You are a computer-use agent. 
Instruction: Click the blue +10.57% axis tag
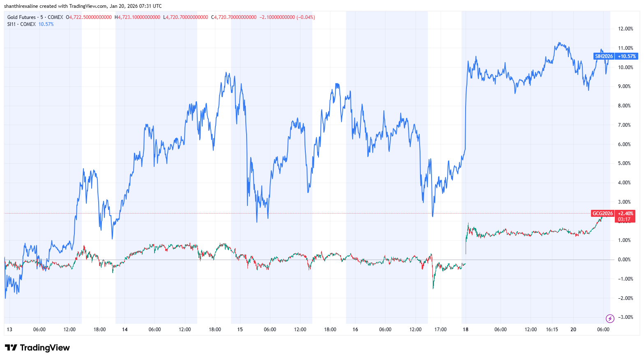pyautogui.click(x=627, y=56)
